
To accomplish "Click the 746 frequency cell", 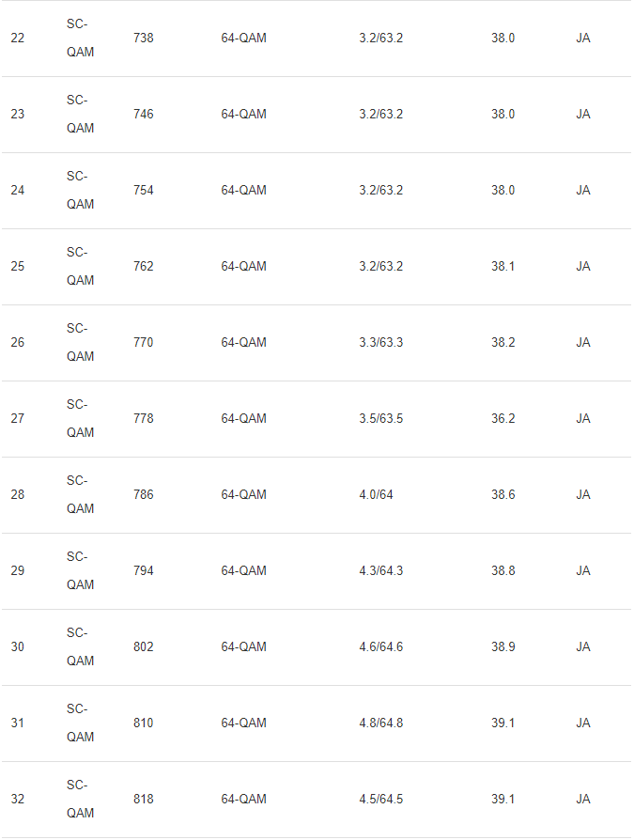I will (144, 115).
